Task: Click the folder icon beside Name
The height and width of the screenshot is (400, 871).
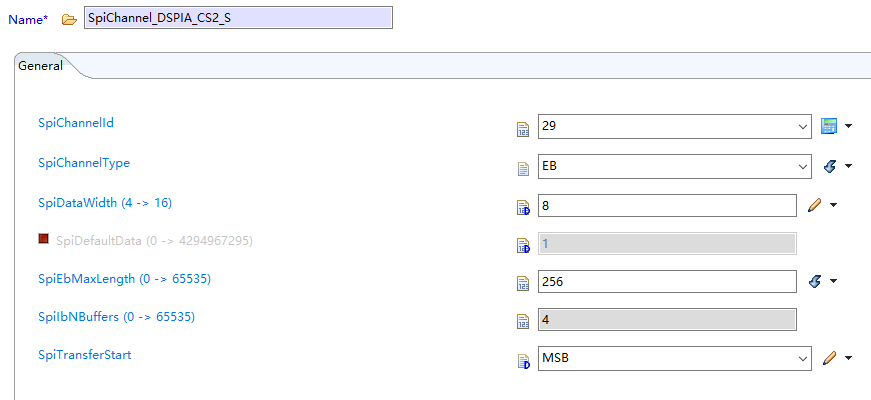Action: tap(69, 20)
